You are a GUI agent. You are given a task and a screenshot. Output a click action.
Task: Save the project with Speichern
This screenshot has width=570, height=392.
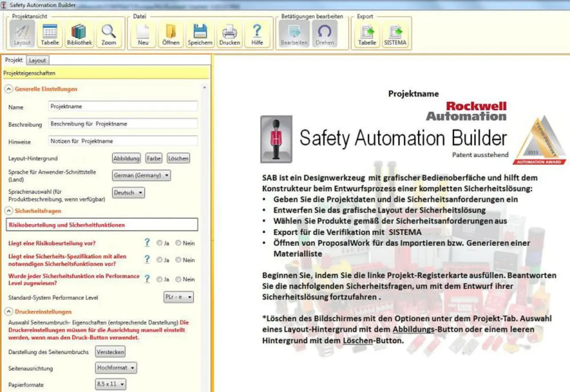[200, 34]
